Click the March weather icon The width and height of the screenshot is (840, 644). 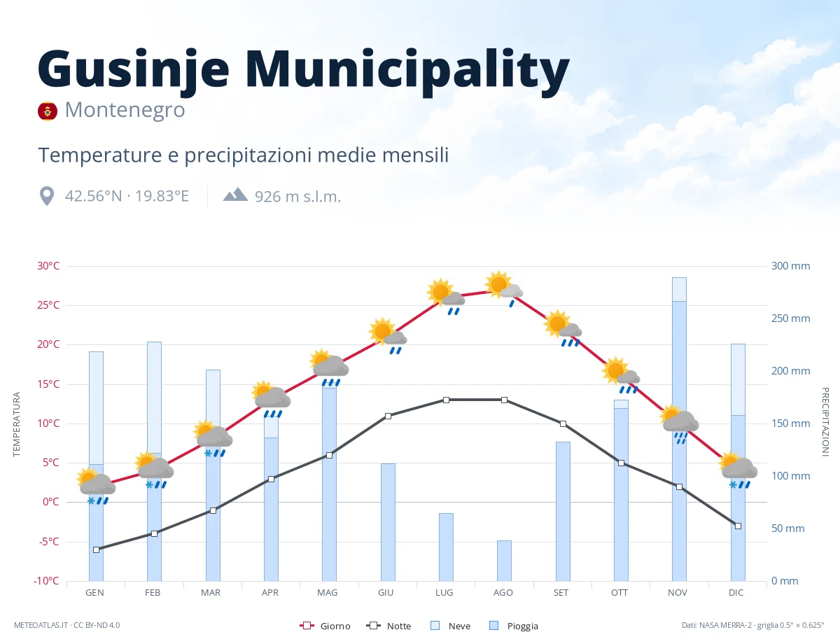pos(213,439)
